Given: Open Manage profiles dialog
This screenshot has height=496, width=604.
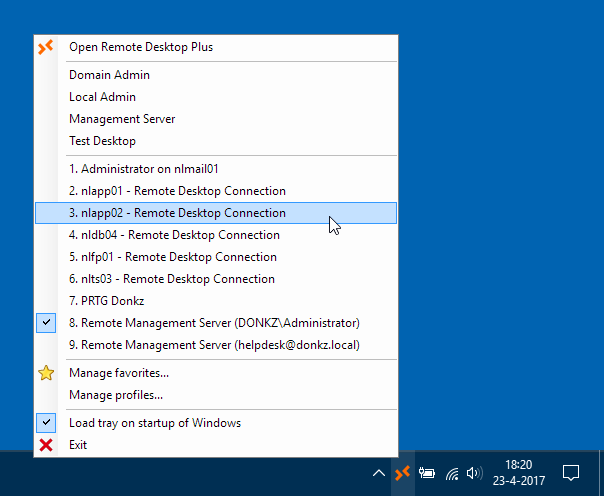Looking at the screenshot, I should (216, 395).
